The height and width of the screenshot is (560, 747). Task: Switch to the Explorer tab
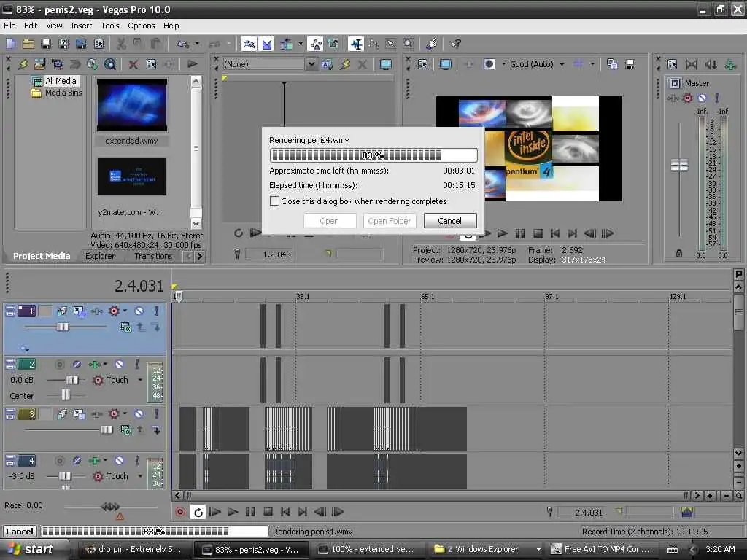point(100,256)
